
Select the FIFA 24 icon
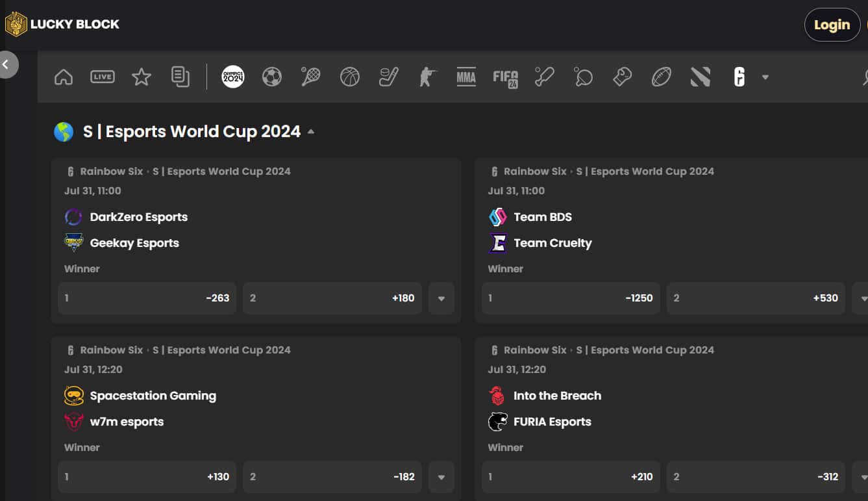click(x=506, y=77)
